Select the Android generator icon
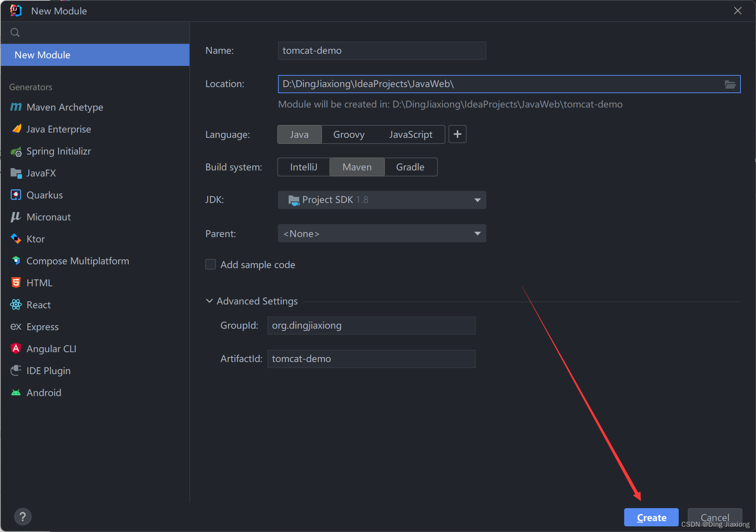 pyautogui.click(x=16, y=393)
